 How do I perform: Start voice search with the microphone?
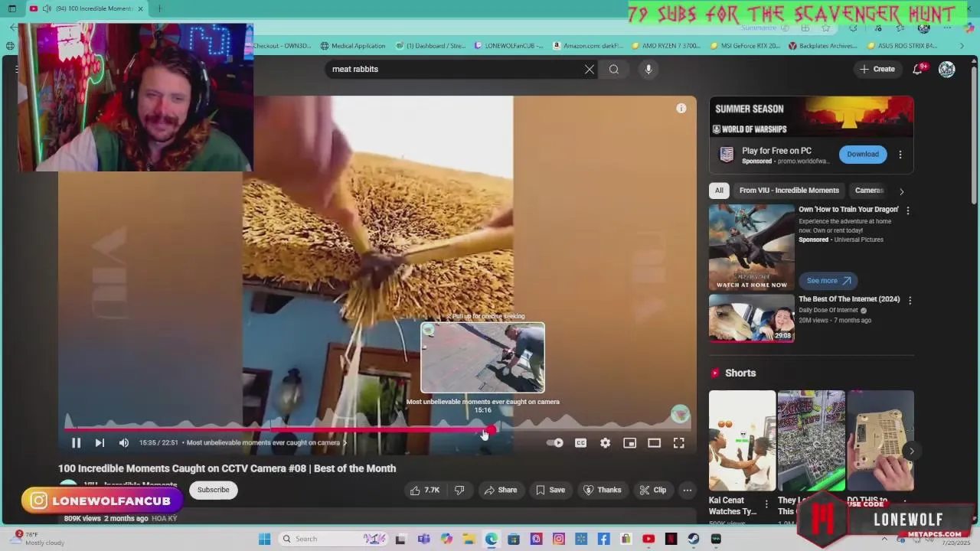click(648, 69)
